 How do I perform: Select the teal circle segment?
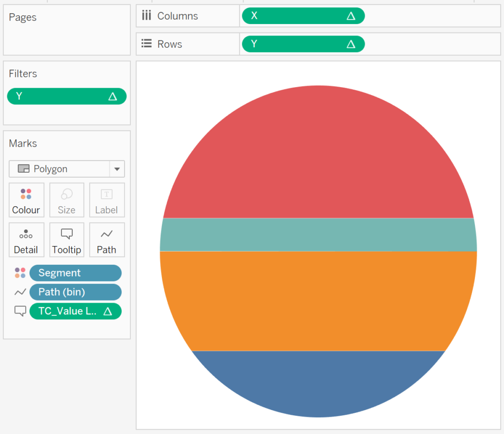(x=318, y=235)
